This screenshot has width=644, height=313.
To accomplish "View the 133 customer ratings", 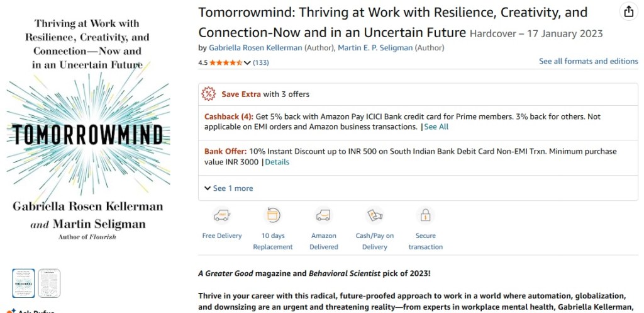I will coord(261,62).
